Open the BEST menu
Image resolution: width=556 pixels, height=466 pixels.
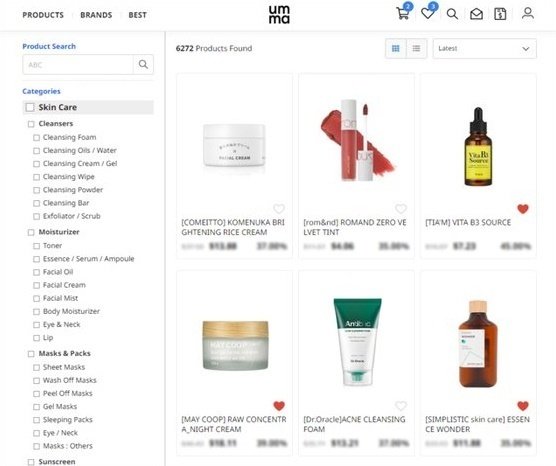pos(137,15)
